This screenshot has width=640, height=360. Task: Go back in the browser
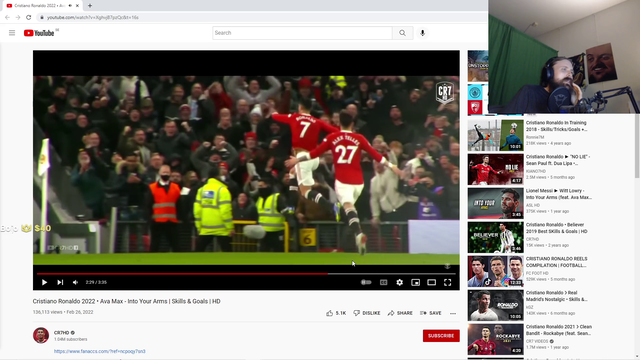pos(7,18)
